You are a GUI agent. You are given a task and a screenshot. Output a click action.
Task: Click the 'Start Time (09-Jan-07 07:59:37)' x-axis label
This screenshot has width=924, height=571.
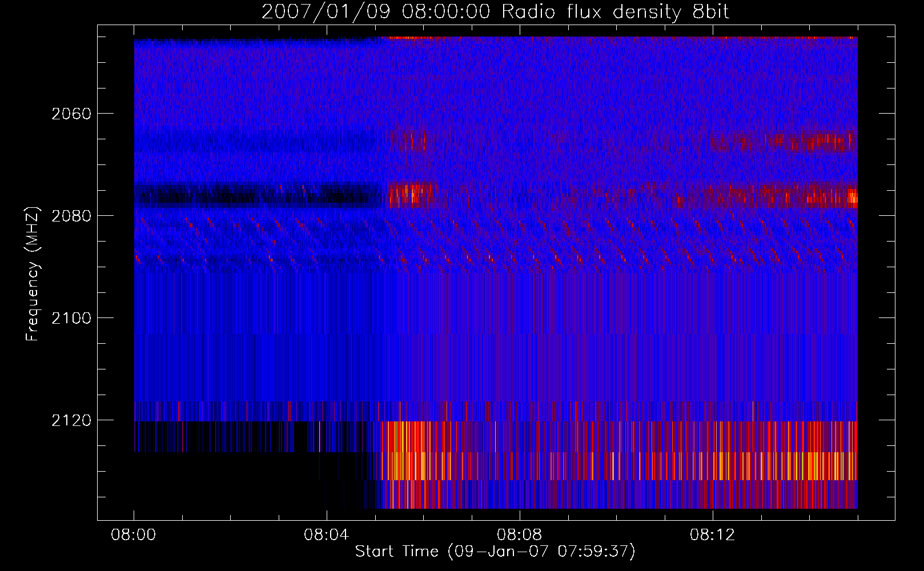[x=495, y=551]
